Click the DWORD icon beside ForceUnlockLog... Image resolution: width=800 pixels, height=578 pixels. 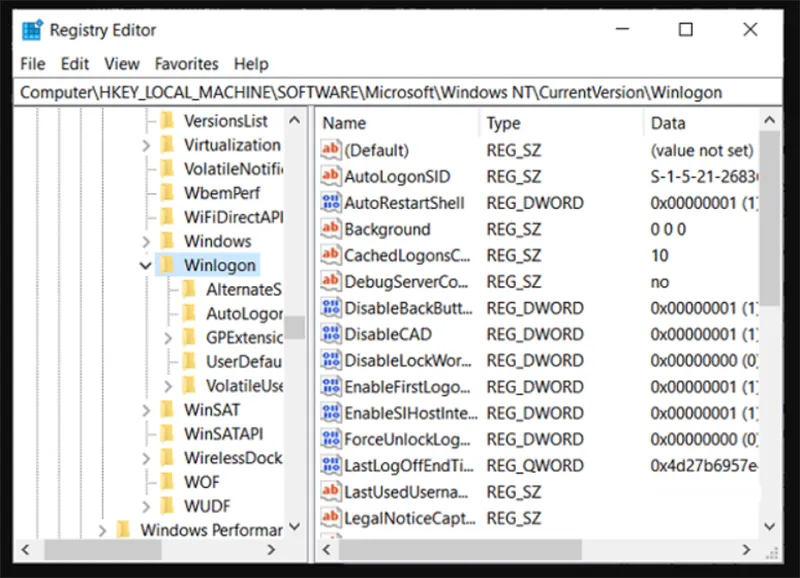pyautogui.click(x=331, y=439)
